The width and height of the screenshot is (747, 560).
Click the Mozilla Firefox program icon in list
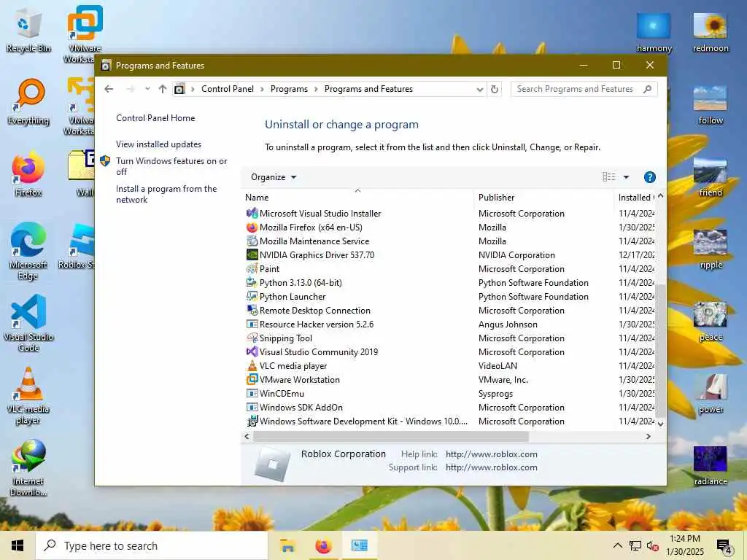tap(252, 227)
